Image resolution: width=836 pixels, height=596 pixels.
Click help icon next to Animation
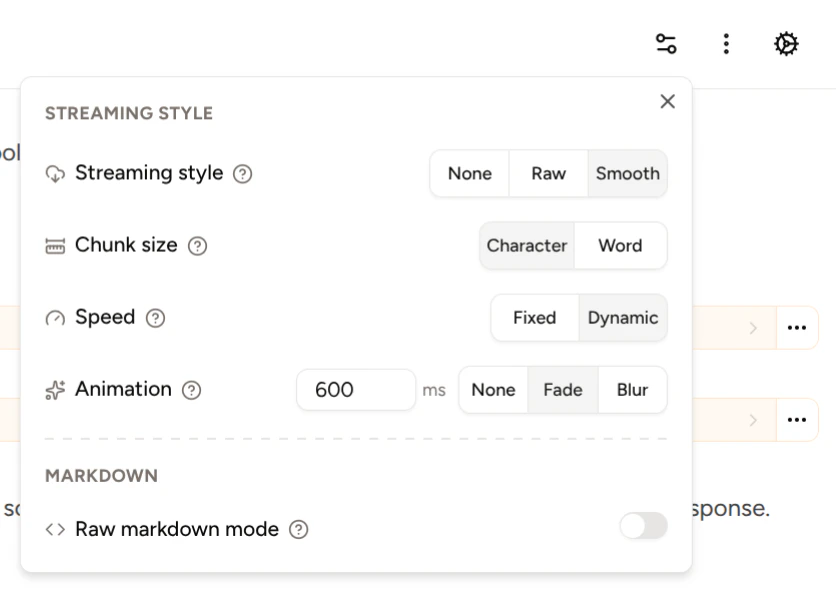(191, 390)
